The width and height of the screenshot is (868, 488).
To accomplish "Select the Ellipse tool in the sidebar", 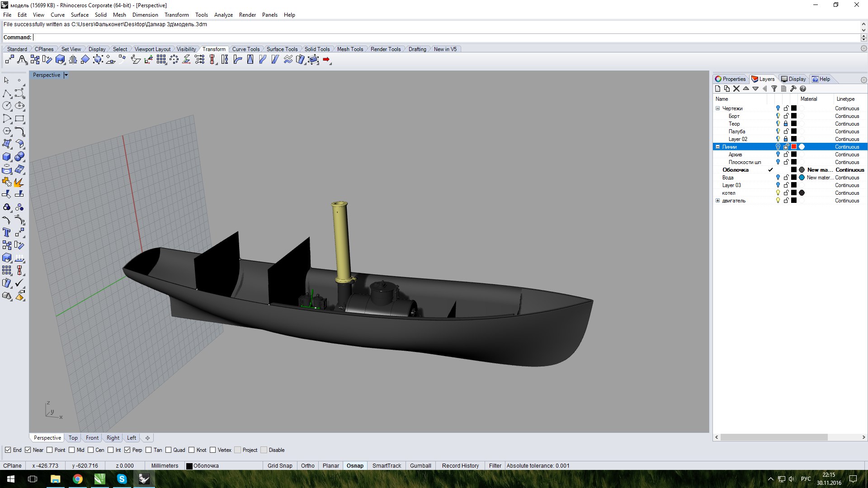I will [19, 106].
